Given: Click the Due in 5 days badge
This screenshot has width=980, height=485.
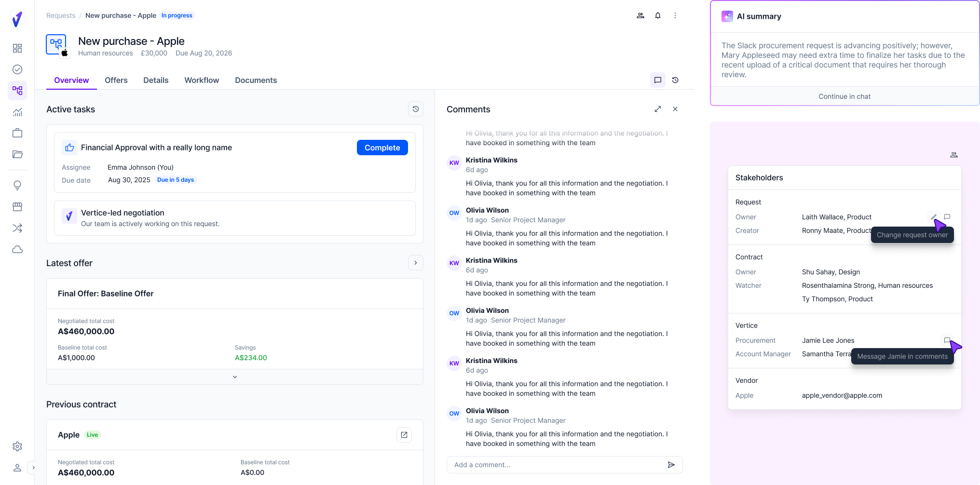Looking at the screenshot, I should pyautogui.click(x=176, y=180).
